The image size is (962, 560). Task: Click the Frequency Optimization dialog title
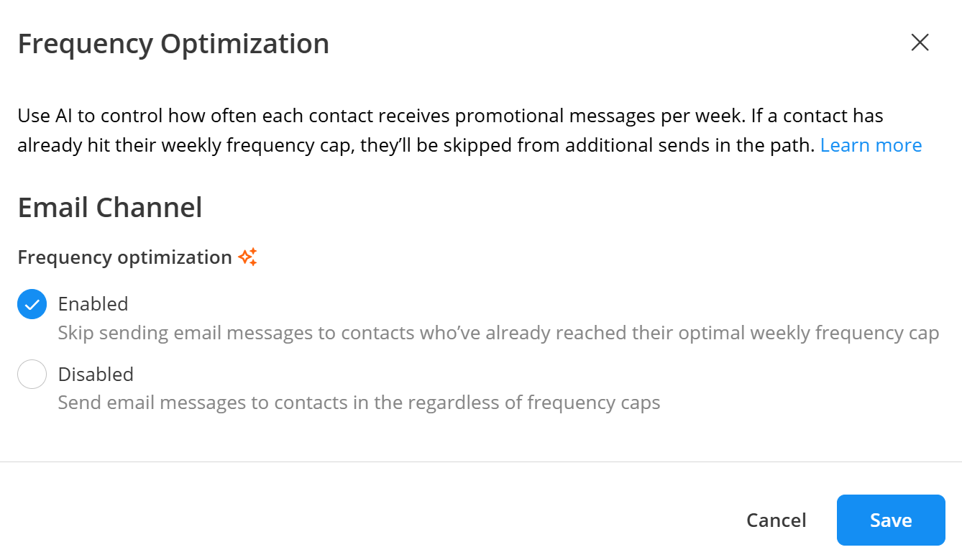click(173, 44)
